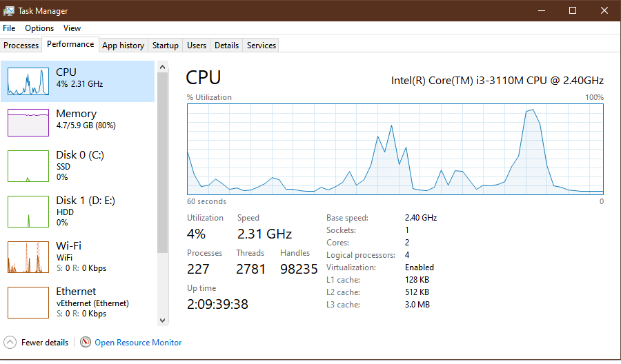Open the View menu
Viewport: 621px width, 364px height.
(72, 28)
